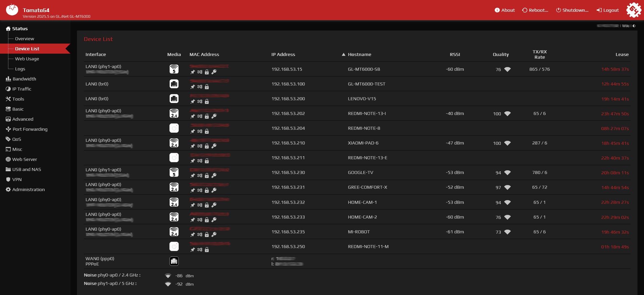The width and height of the screenshot is (644, 295).
Task: Click the bandwidth limiter icon for XIAOMI-PAD-6
Action: [x=200, y=146]
